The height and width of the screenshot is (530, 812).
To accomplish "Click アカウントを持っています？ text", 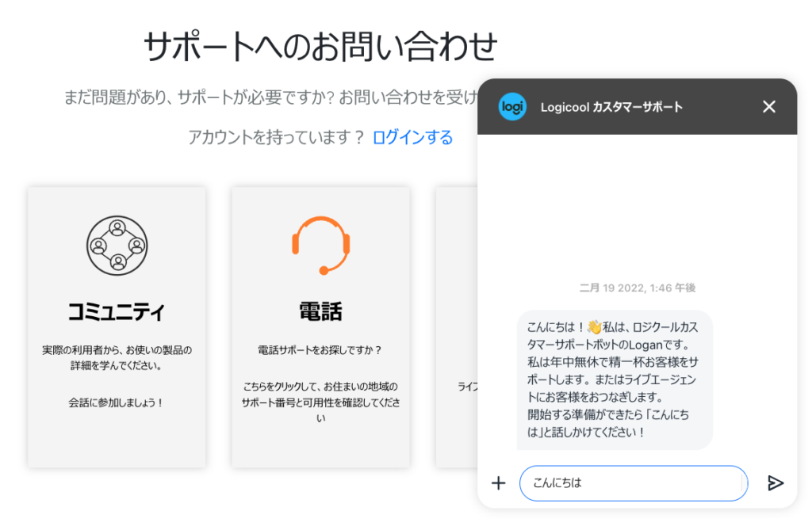I will (x=277, y=137).
